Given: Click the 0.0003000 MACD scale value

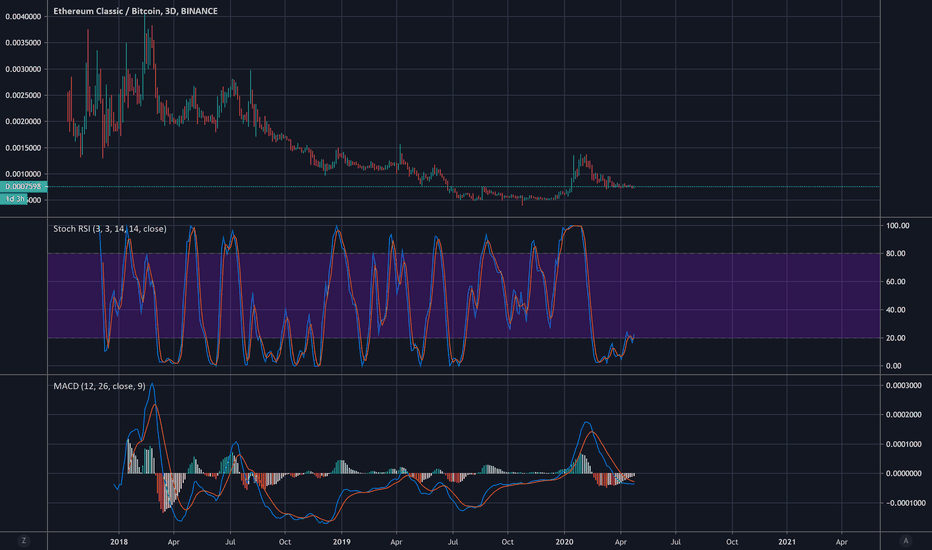Looking at the screenshot, I should tap(903, 385).
